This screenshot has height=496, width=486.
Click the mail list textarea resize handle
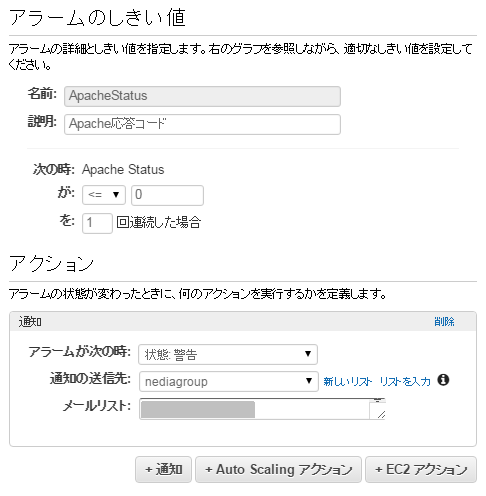(x=381, y=415)
